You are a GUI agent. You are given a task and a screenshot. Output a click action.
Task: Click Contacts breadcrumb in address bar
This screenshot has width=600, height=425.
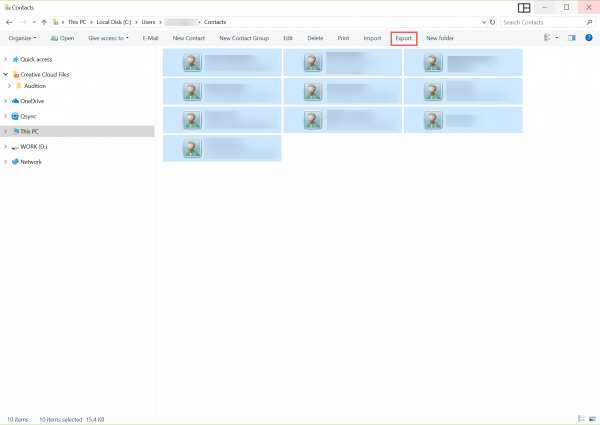tap(215, 22)
